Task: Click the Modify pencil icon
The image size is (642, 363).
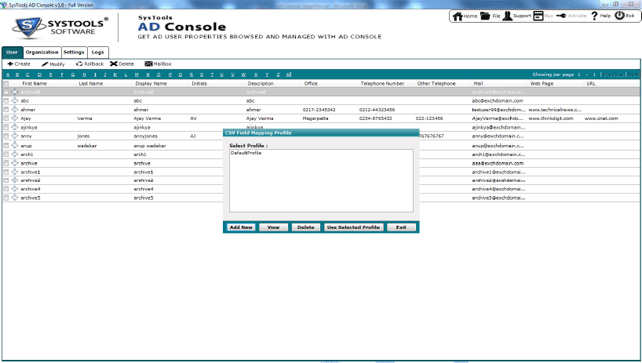Action: [x=45, y=64]
